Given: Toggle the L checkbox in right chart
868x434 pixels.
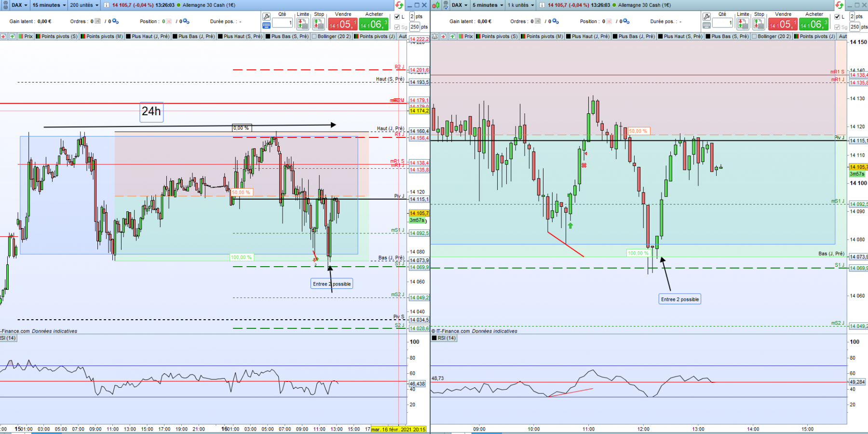Looking at the screenshot, I should (837, 16).
